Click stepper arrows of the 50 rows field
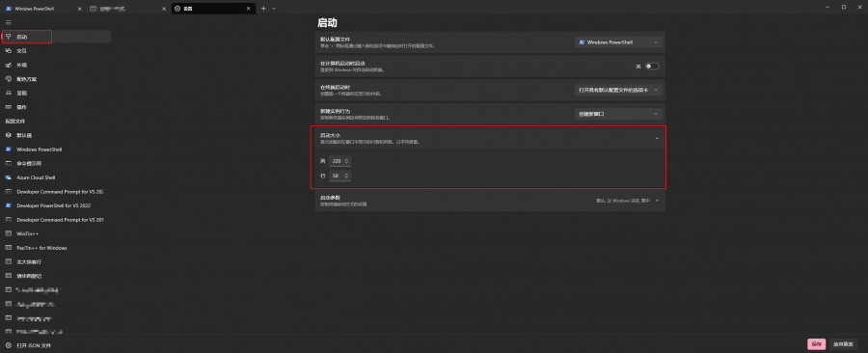 click(346, 176)
